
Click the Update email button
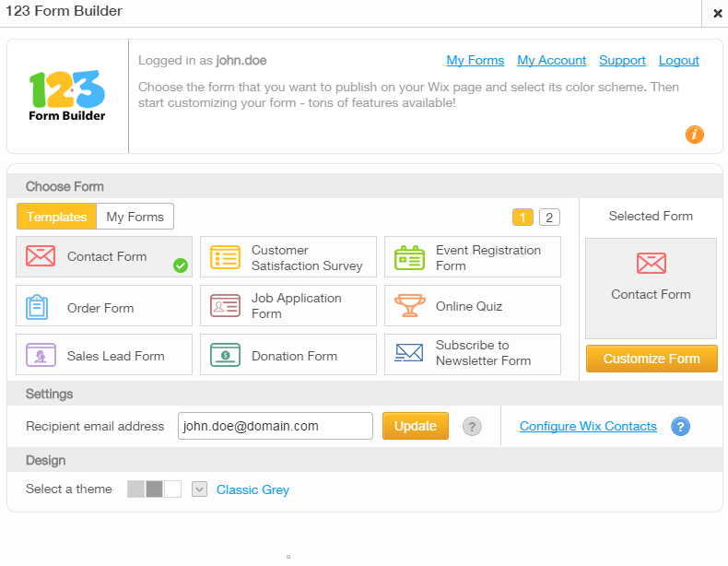tap(416, 426)
